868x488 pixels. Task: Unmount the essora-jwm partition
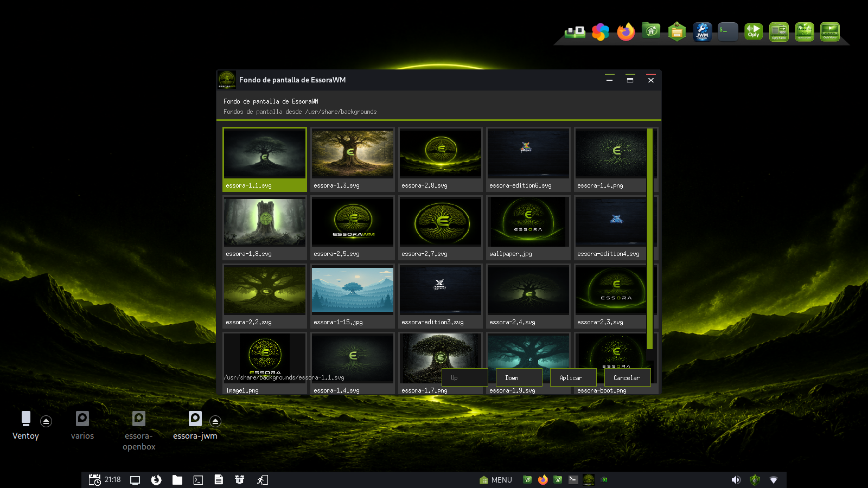(x=215, y=421)
